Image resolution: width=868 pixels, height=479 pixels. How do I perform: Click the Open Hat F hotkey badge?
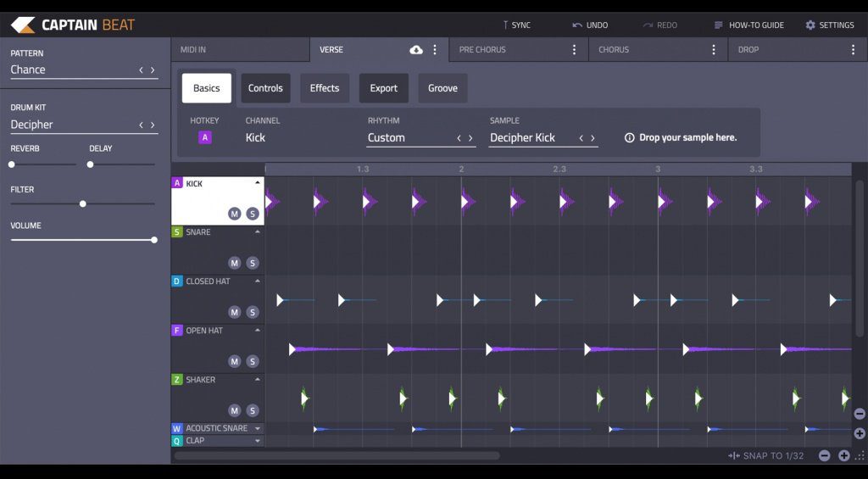[x=177, y=331]
